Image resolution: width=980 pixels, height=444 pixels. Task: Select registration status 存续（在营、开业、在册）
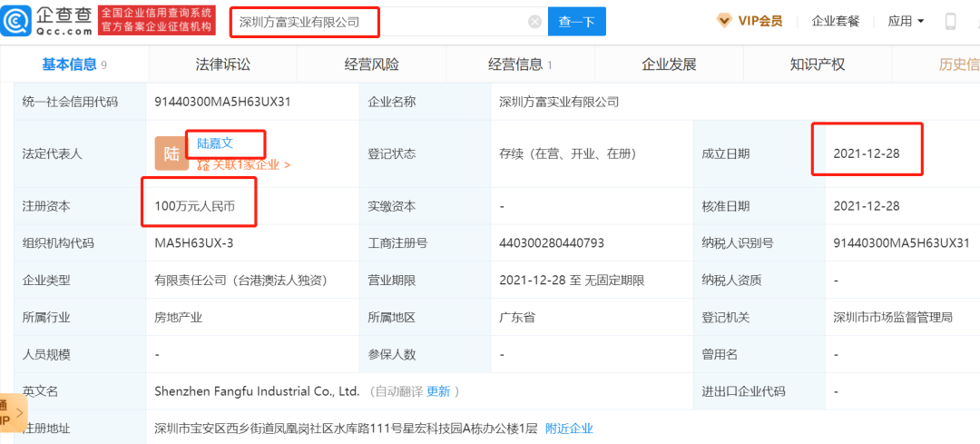(567, 153)
